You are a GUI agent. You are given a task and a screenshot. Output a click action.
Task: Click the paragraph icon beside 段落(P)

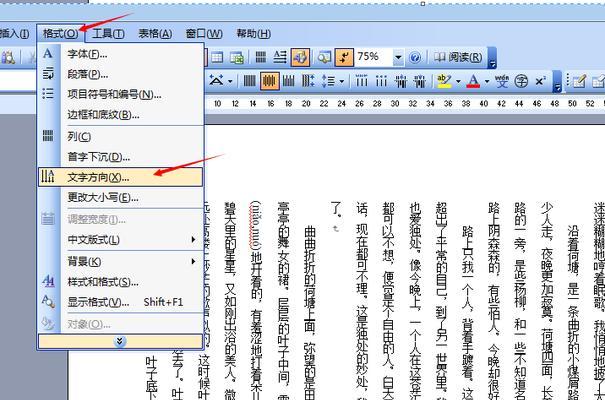48,73
